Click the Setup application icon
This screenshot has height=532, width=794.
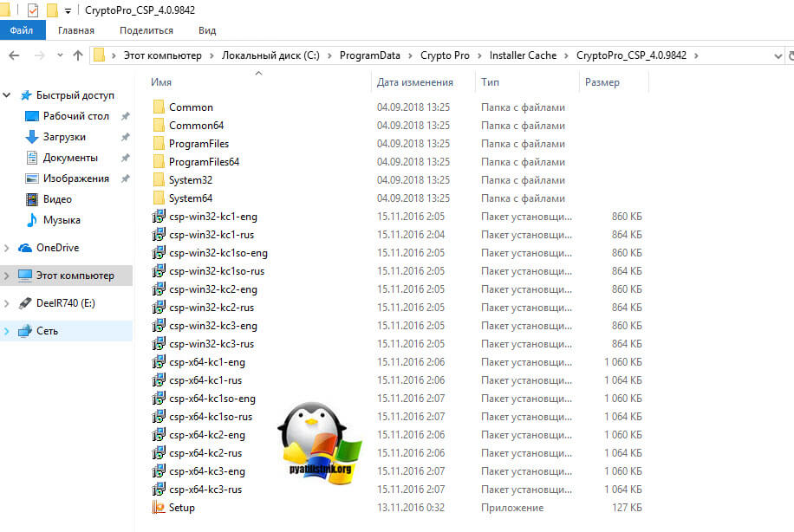[x=159, y=508]
